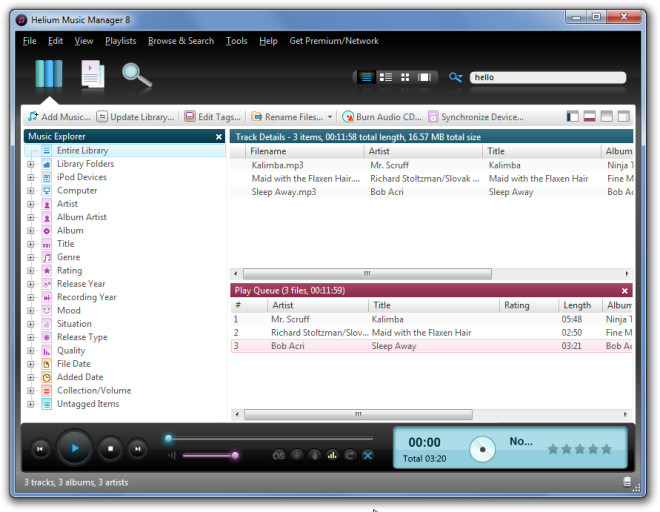660x512 pixels.
Task: Expand the Genre tree node
Action: [31, 258]
